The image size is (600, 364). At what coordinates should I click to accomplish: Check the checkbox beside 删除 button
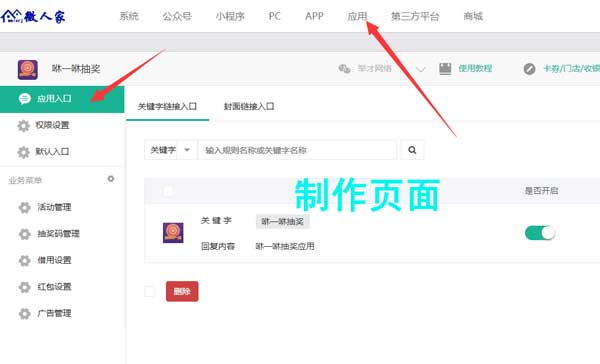pos(150,291)
